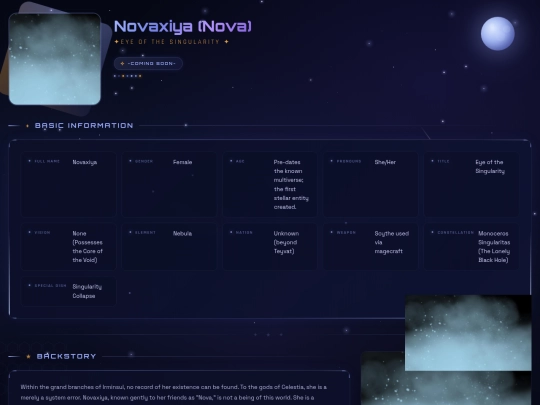540x405 pixels.
Task: Click the upper nebula image beside Backstory
Action: [x=468, y=333]
